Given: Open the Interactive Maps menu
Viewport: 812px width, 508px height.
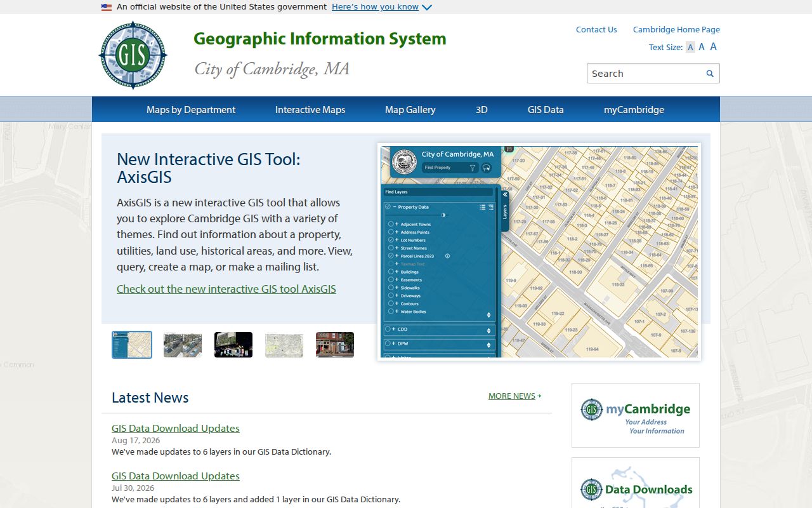Looking at the screenshot, I should (310, 110).
